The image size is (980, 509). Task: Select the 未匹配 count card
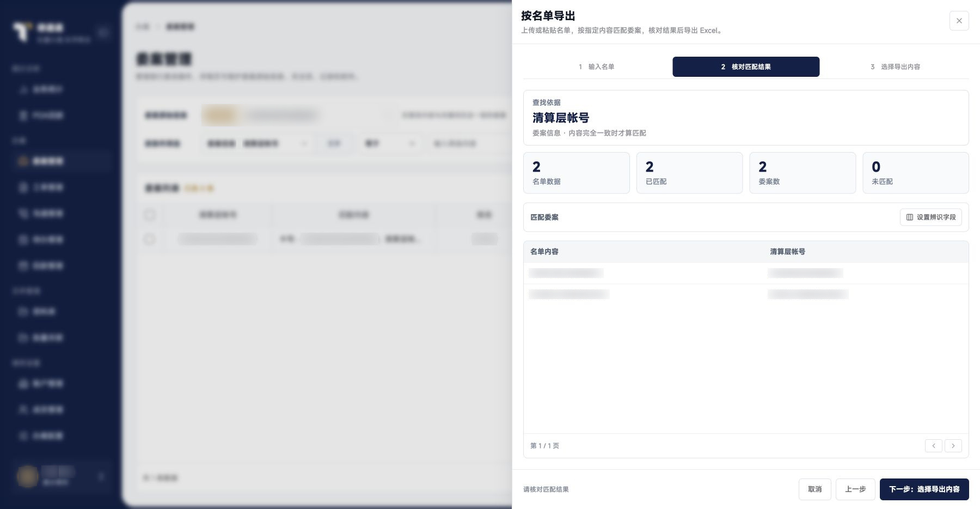916,173
